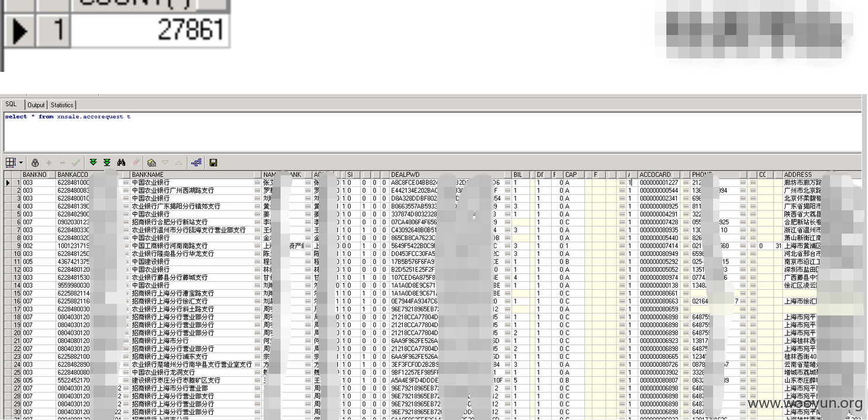
Task: Fetch next page with green arrows
Action: click(x=93, y=162)
